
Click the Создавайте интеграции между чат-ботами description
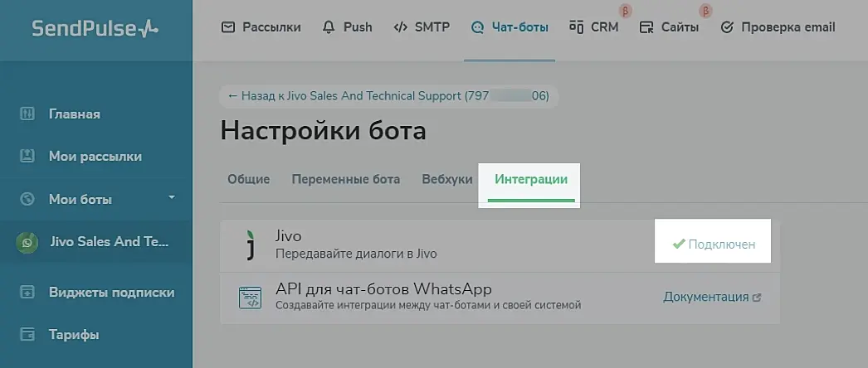pyautogui.click(x=428, y=305)
